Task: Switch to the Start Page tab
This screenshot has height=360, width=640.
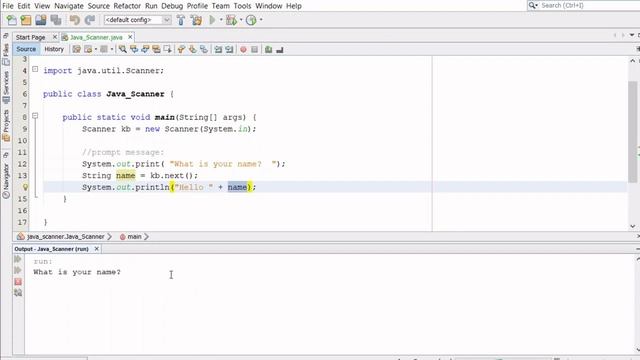Action: 31,37
